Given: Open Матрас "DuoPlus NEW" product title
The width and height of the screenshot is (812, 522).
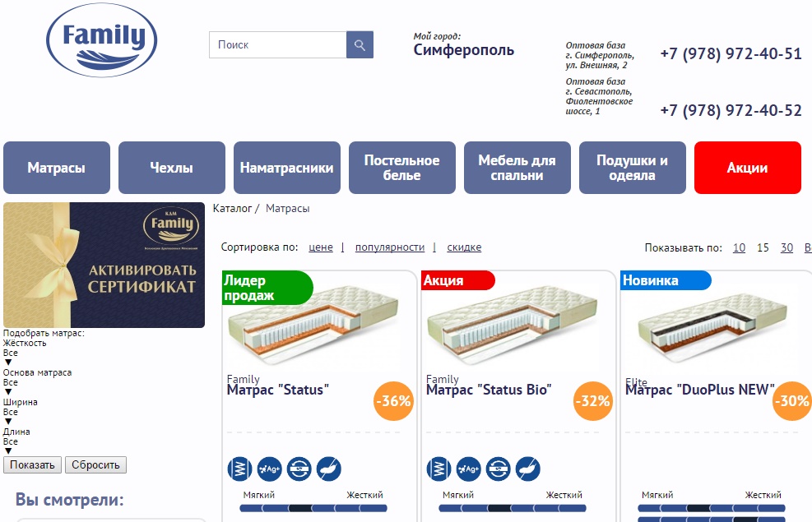Looking at the screenshot, I should point(699,390).
